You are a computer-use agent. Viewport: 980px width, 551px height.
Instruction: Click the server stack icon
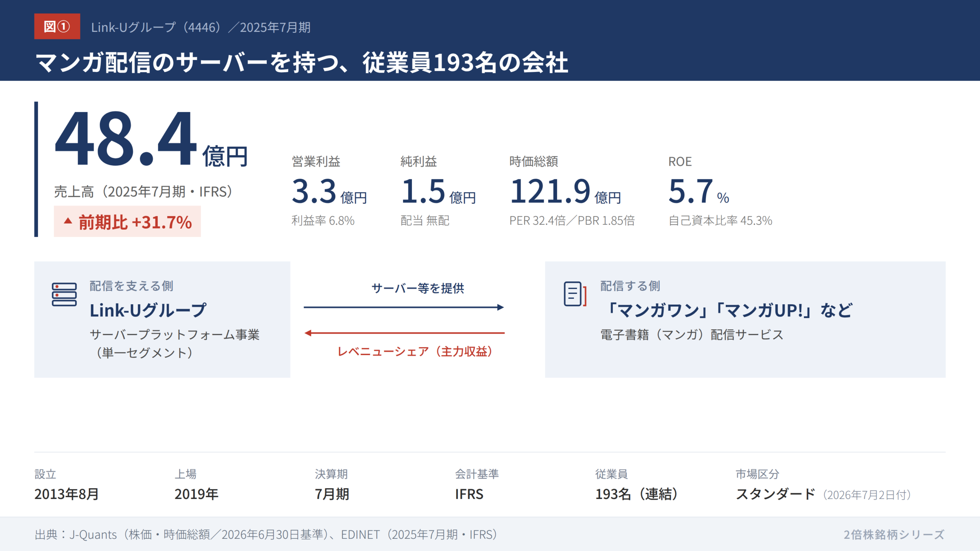pos(64,294)
